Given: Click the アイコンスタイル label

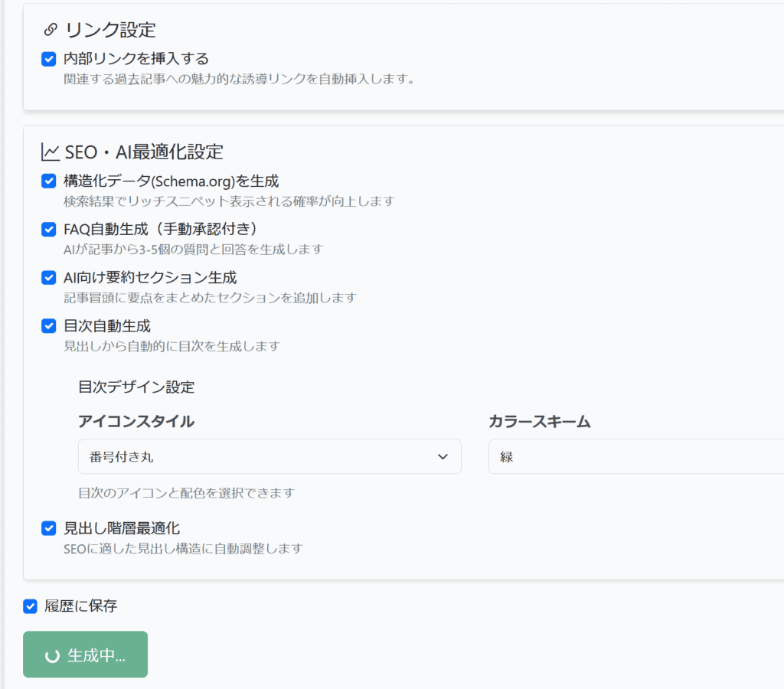Looking at the screenshot, I should [x=136, y=422].
